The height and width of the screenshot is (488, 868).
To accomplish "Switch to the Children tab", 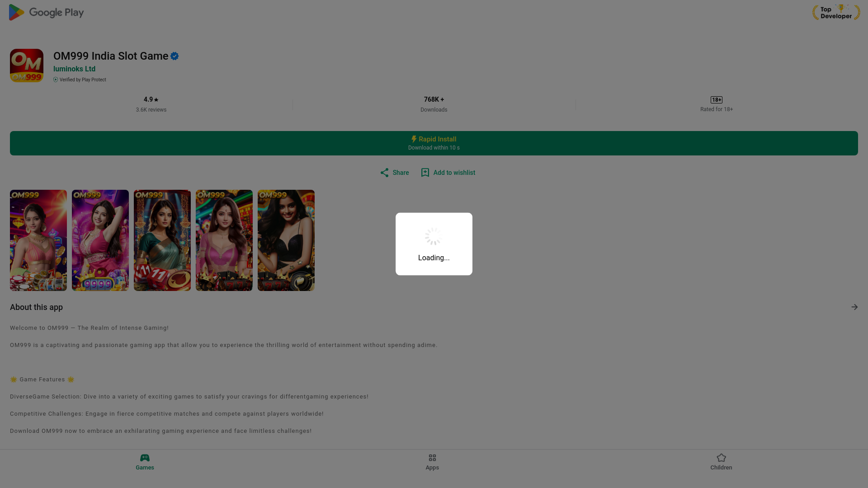I will pos(721,462).
